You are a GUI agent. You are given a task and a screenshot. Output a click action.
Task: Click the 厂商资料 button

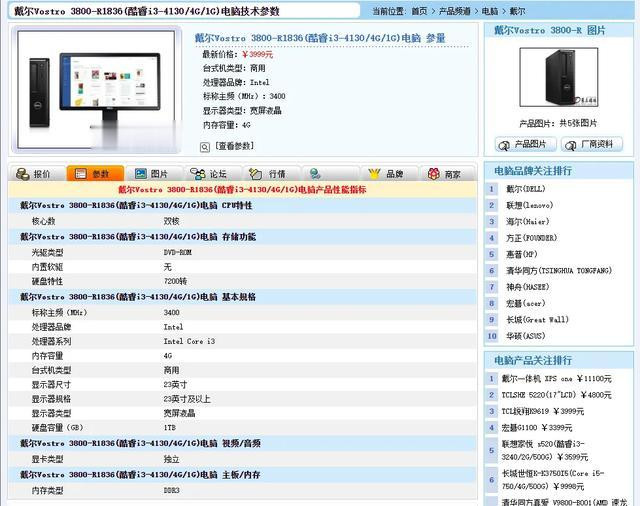[x=592, y=144]
